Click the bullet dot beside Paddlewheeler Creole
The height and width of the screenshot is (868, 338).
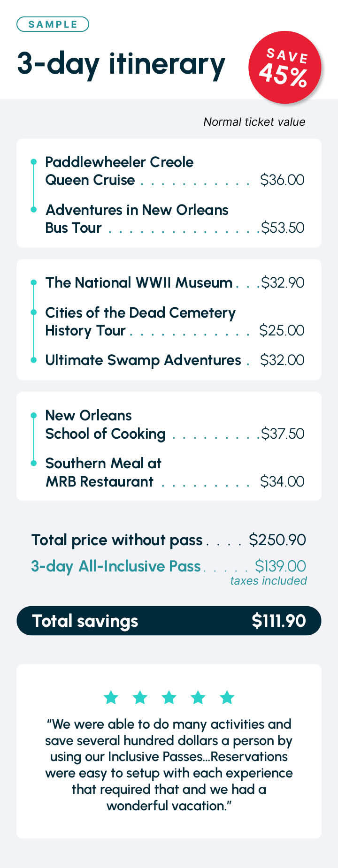click(x=33, y=162)
